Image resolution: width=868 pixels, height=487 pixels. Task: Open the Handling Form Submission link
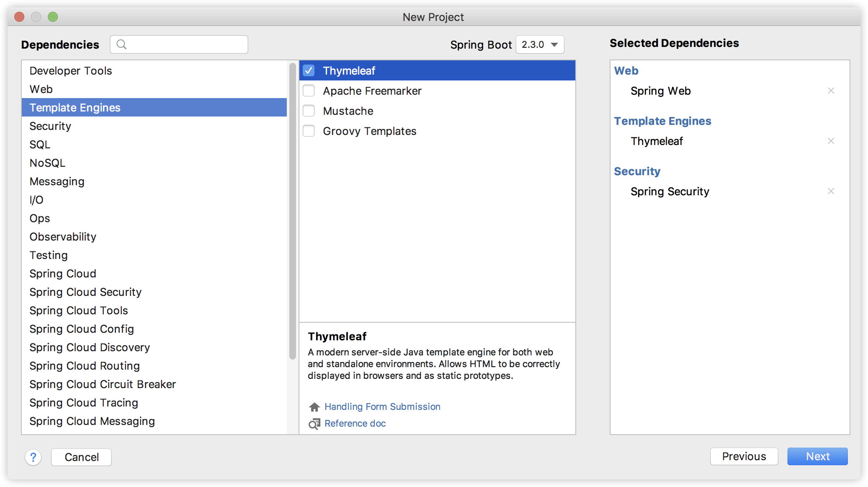point(382,406)
